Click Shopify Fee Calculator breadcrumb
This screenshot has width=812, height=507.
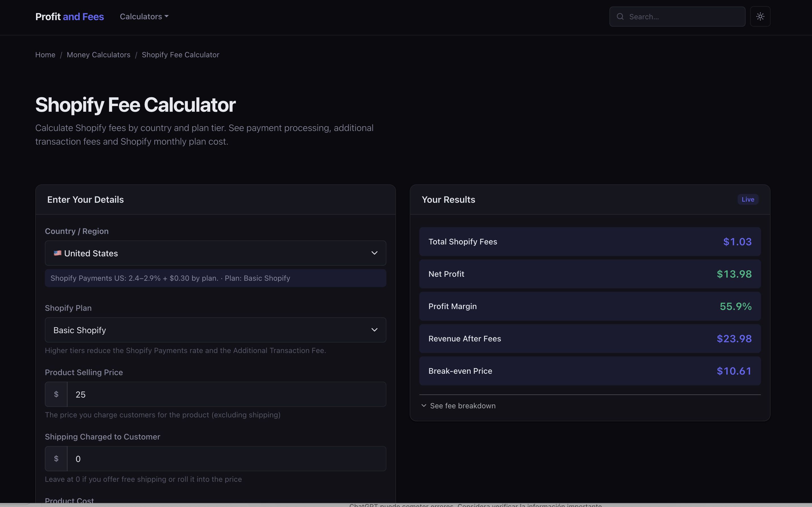pyautogui.click(x=180, y=55)
